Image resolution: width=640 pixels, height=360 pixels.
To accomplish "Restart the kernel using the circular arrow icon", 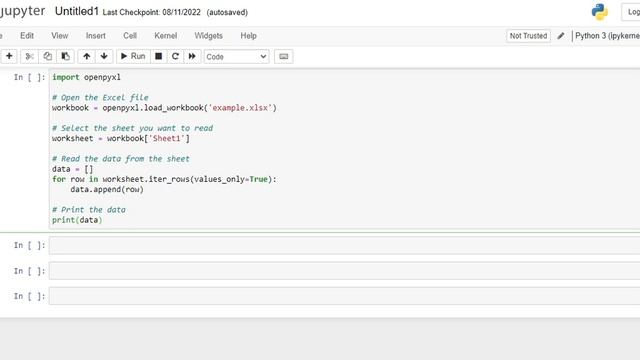I will [175, 56].
